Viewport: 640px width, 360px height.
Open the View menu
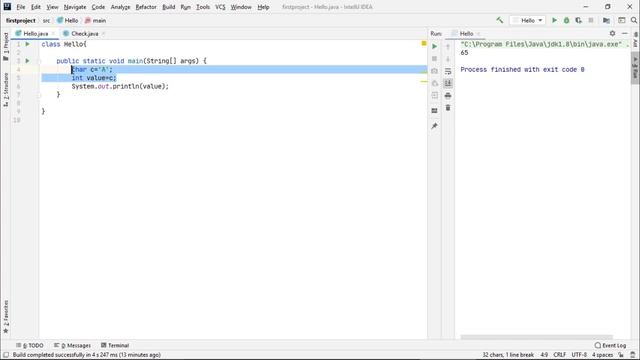click(52, 7)
